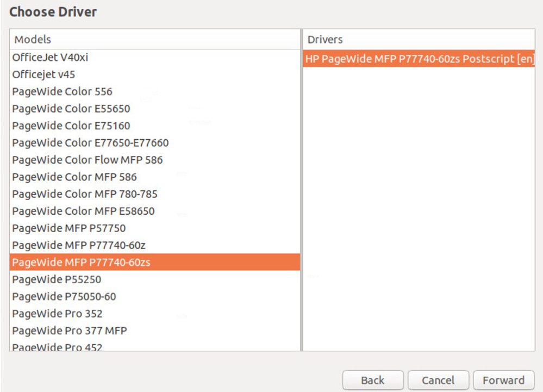Select OfficeJet V40xi model
The height and width of the screenshot is (392, 543).
(50, 57)
